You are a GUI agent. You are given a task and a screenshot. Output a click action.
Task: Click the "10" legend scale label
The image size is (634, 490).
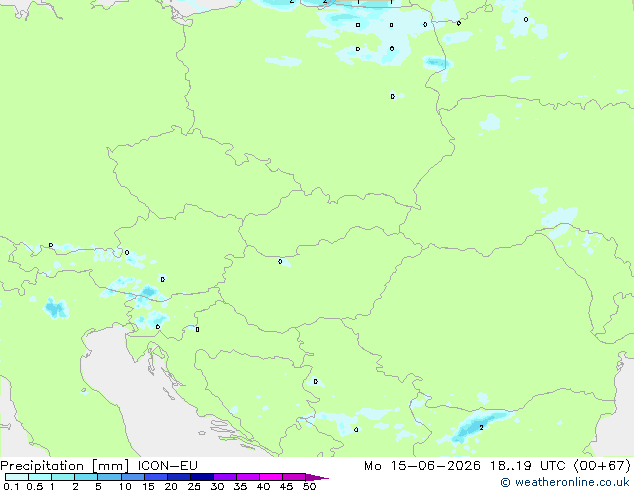[125, 486]
